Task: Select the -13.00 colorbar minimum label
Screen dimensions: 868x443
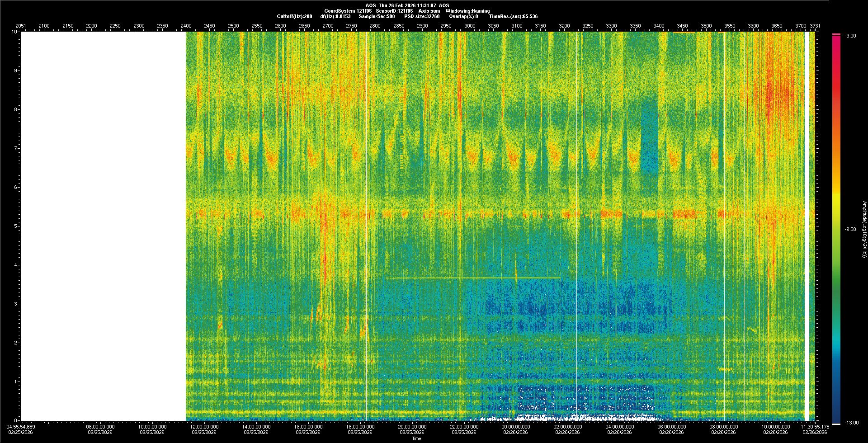Action: pos(851,423)
